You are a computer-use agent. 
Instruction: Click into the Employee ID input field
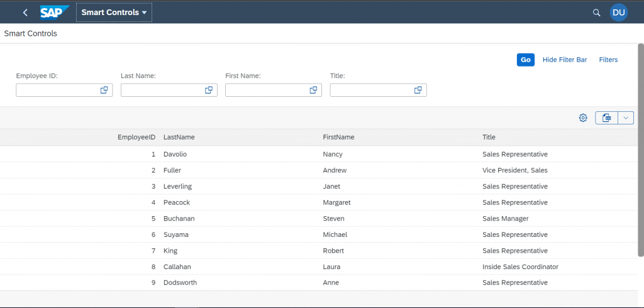(x=57, y=91)
